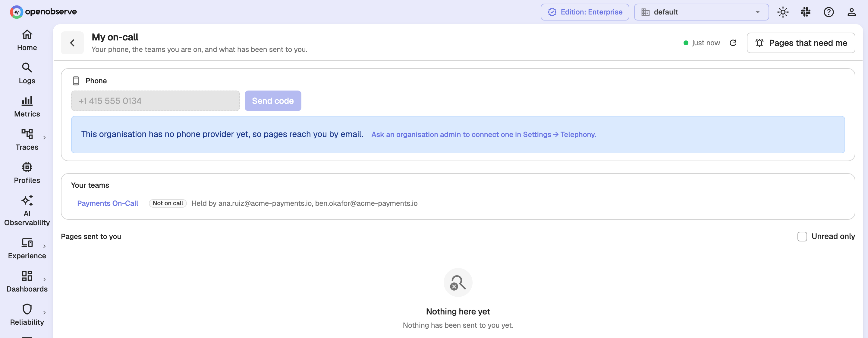The image size is (868, 338).
Task: Open Metrics section
Action: (27, 107)
